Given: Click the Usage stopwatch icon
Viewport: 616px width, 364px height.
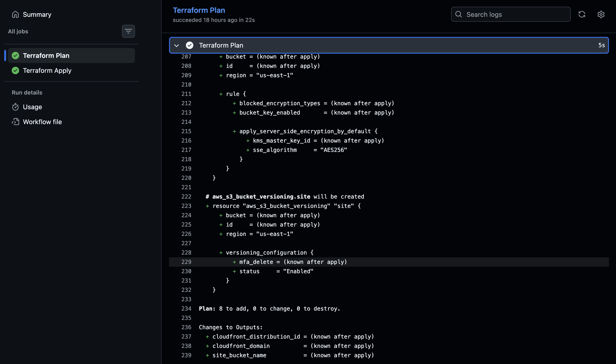Looking at the screenshot, I should (15, 107).
